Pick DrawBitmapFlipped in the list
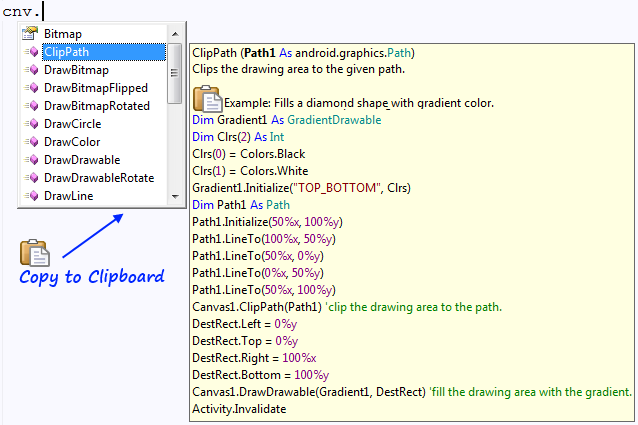Screen dimensions: 638x425 [96, 88]
